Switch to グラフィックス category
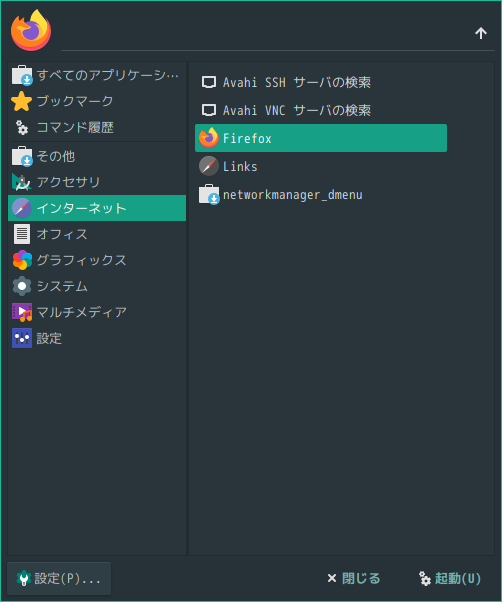Viewport: 502px width, 602px height. click(x=97, y=260)
